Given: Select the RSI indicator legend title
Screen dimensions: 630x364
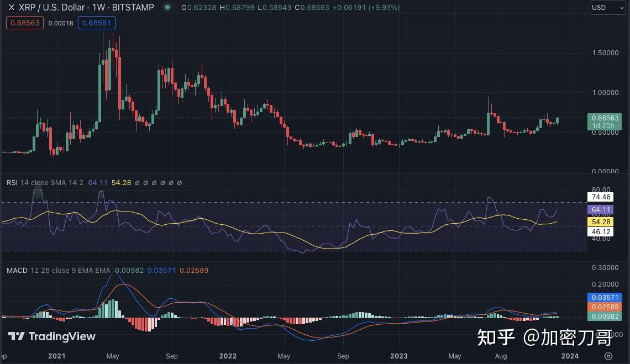Looking at the screenshot, I should pyautogui.click(x=13, y=182).
